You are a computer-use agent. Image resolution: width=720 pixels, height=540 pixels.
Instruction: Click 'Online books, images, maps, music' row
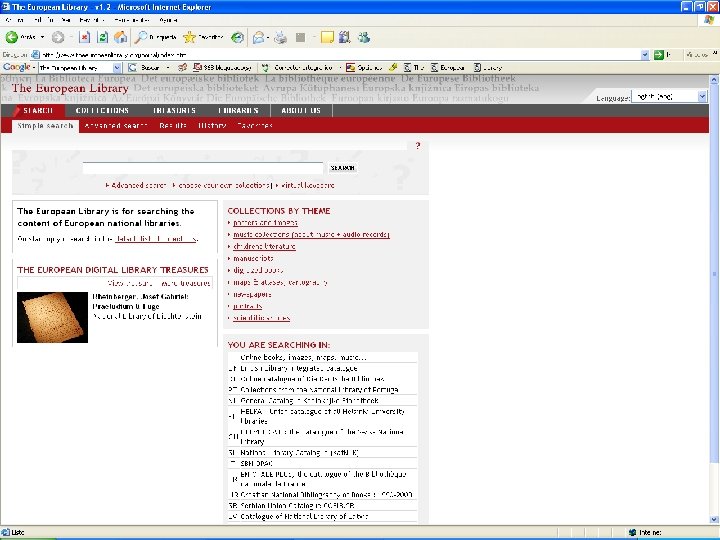(322, 357)
